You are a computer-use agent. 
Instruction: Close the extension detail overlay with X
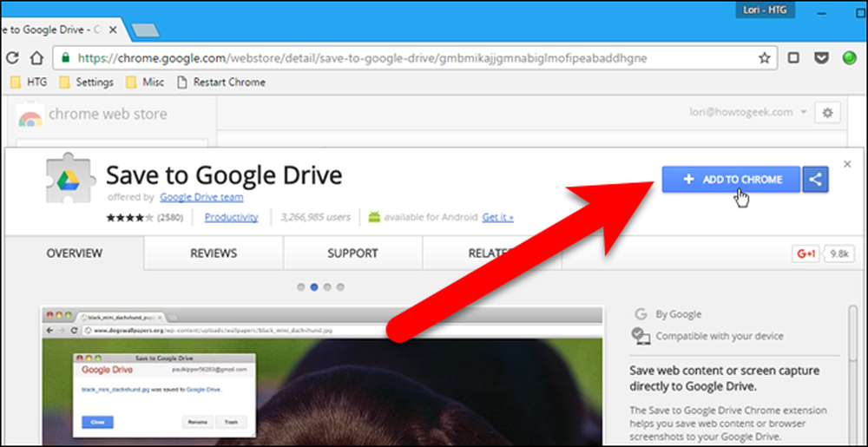coord(847,164)
